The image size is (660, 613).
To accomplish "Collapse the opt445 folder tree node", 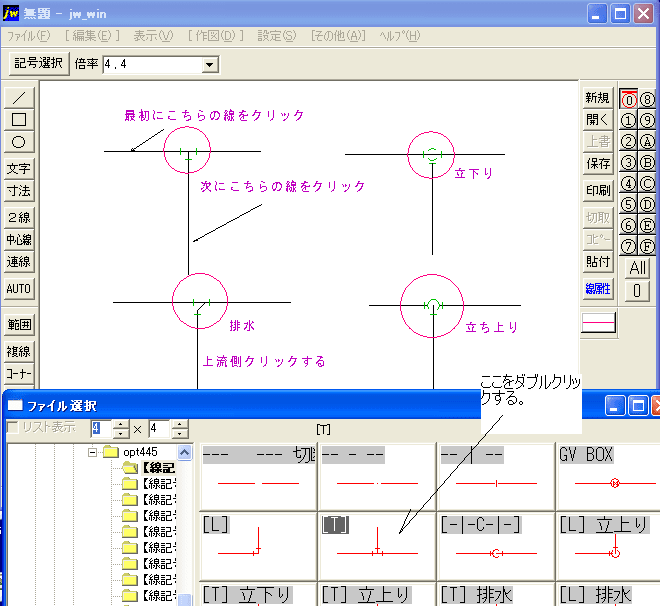I will [x=92, y=452].
